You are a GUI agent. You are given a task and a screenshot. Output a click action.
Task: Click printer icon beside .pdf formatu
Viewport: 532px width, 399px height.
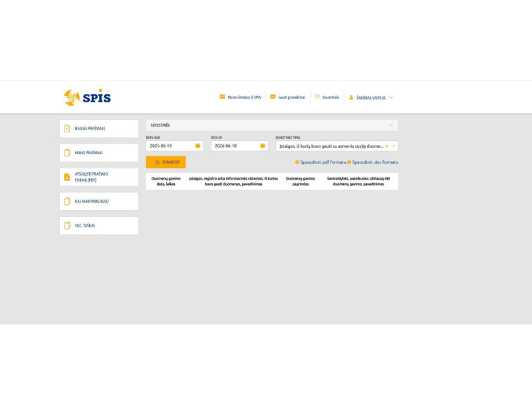click(x=297, y=162)
